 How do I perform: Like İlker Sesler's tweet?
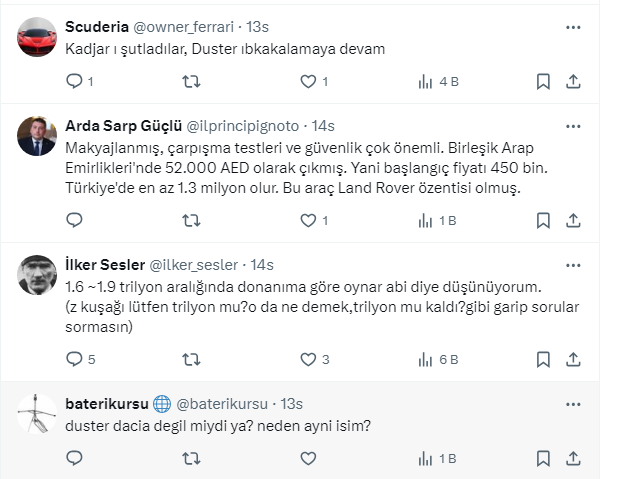coord(307,359)
